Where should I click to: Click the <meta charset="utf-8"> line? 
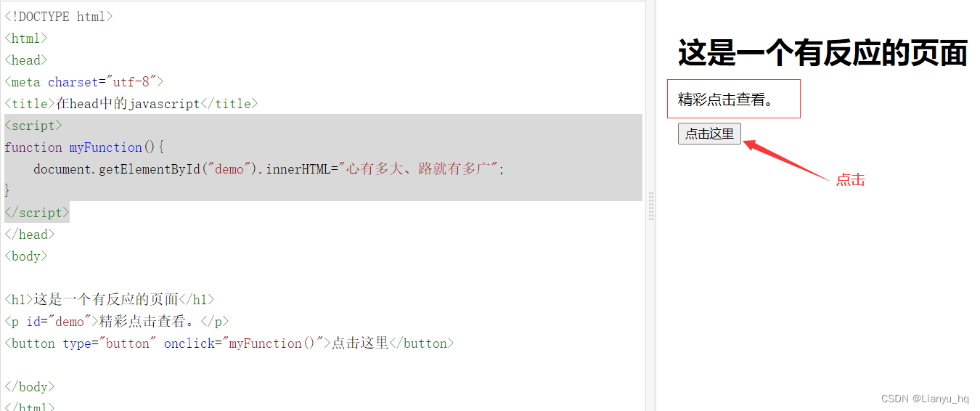coord(84,82)
